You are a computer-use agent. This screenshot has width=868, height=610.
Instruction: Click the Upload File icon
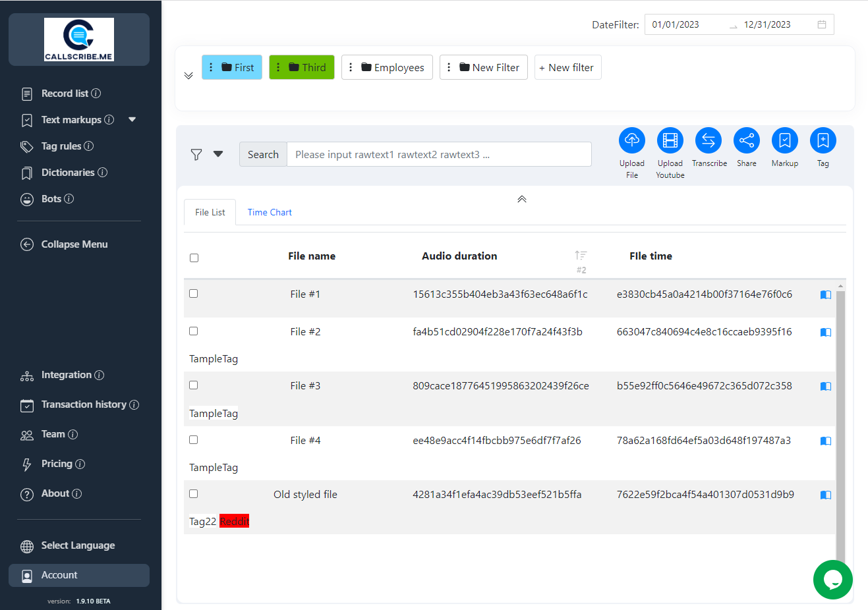tap(631, 140)
